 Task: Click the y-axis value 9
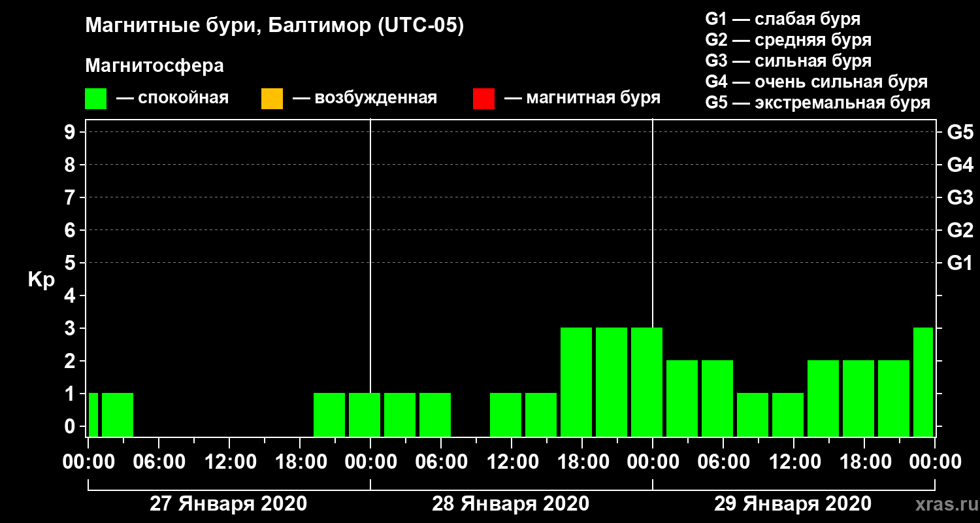click(71, 132)
